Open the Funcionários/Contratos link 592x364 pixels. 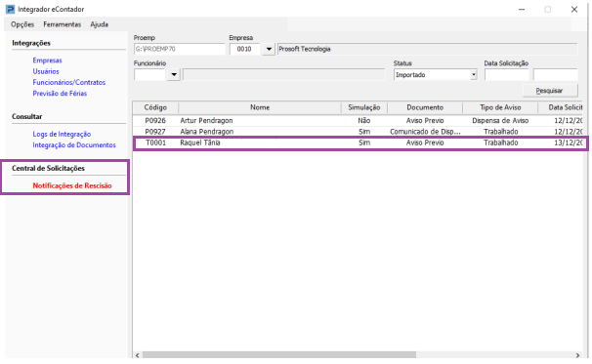tap(69, 82)
